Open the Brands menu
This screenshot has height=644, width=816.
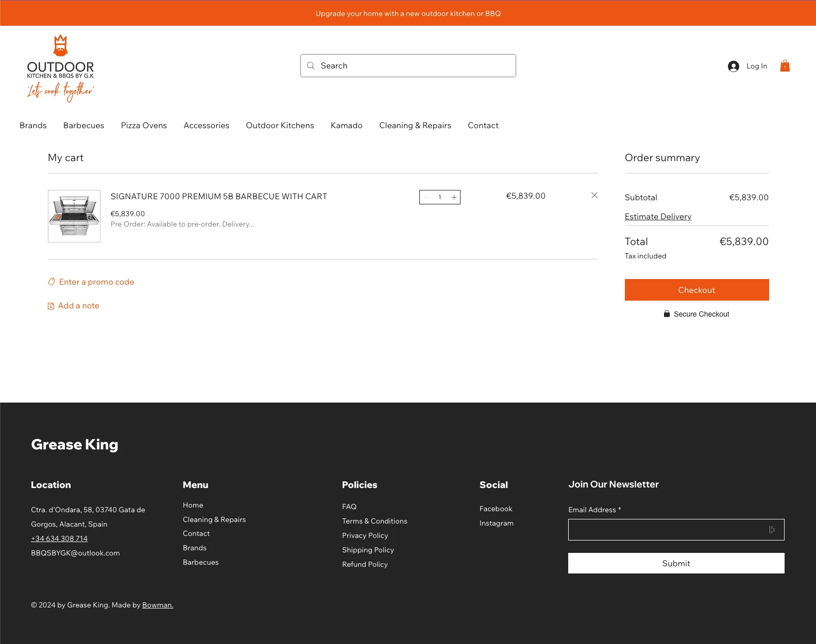tap(33, 126)
